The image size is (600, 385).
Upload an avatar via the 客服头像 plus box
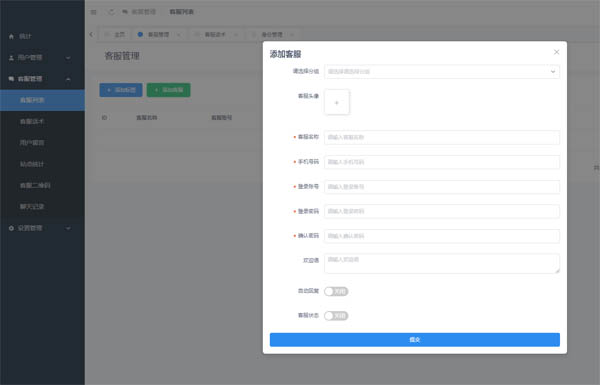337,102
